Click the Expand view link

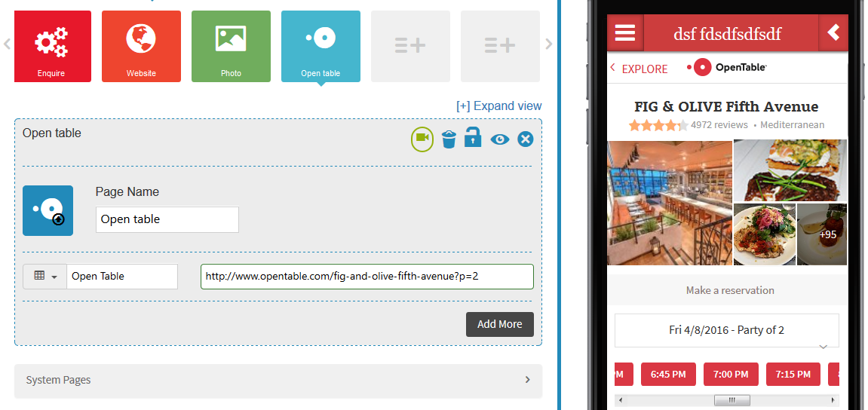click(498, 106)
